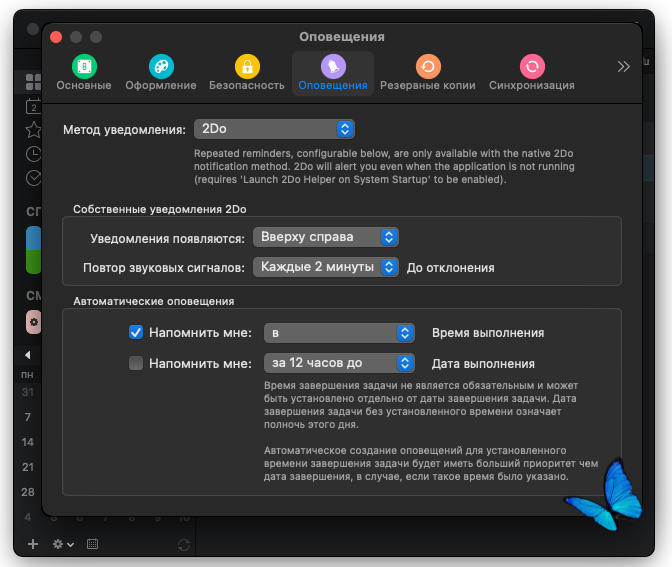Go to the Резервные копии tab

pyautogui.click(x=428, y=73)
